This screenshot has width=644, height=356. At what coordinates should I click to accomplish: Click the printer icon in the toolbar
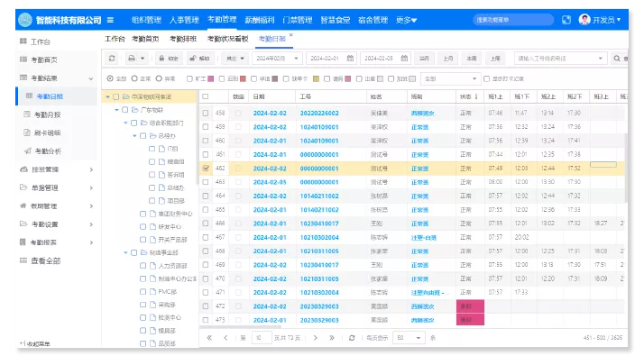click(132, 59)
